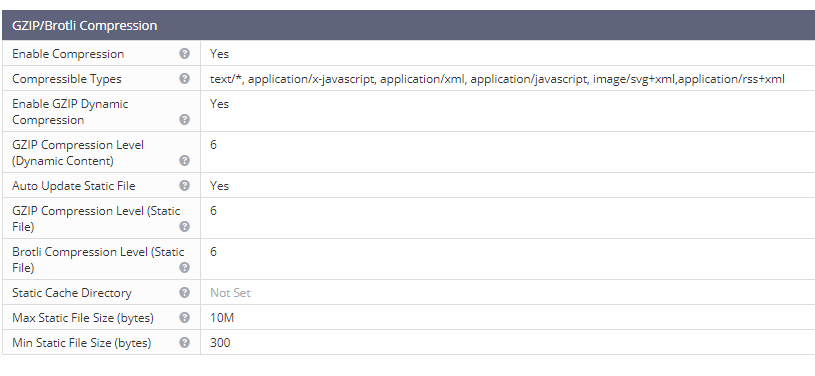Select the Auto Update Static File 'Yes' value

coord(219,186)
